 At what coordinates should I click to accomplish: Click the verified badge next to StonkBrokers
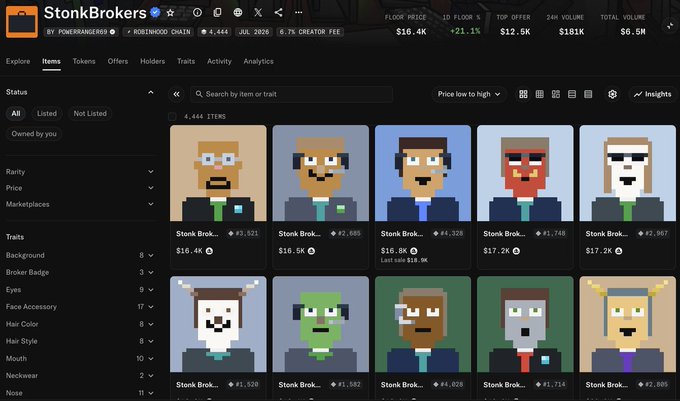pos(155,13)
